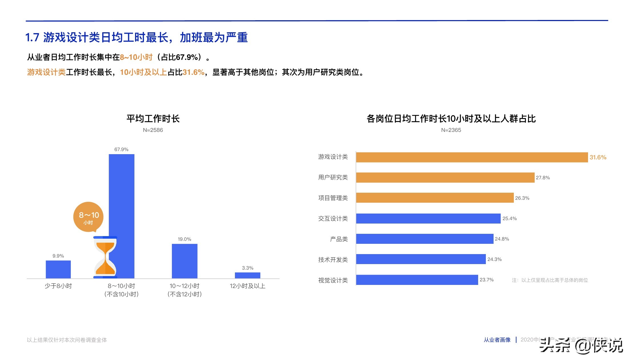The width and height of the screenshot is (634, 364).
Task: Click the '67.9%' bar value label
Action: coord(121,149)
